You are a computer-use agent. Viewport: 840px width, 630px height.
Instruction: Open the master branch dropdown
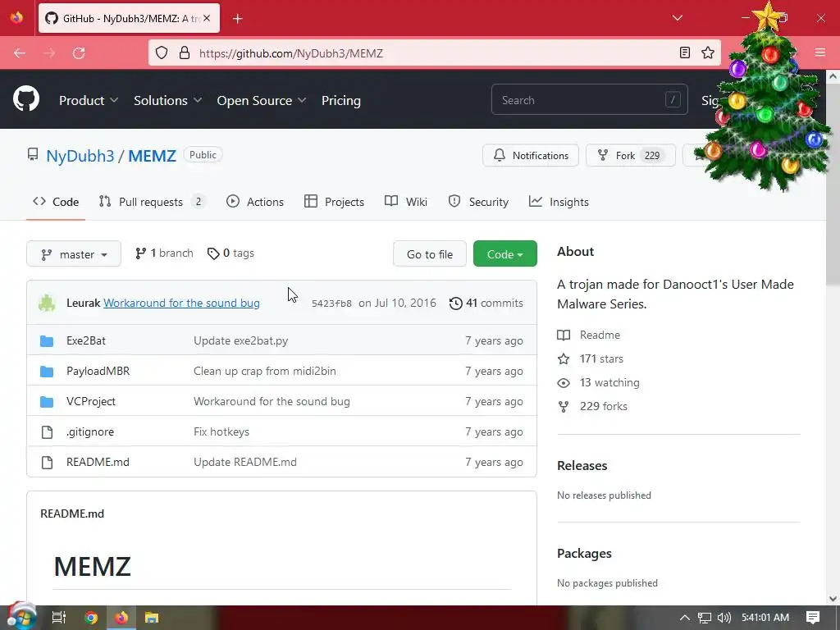pyautogui.click(x=74, y=254)
